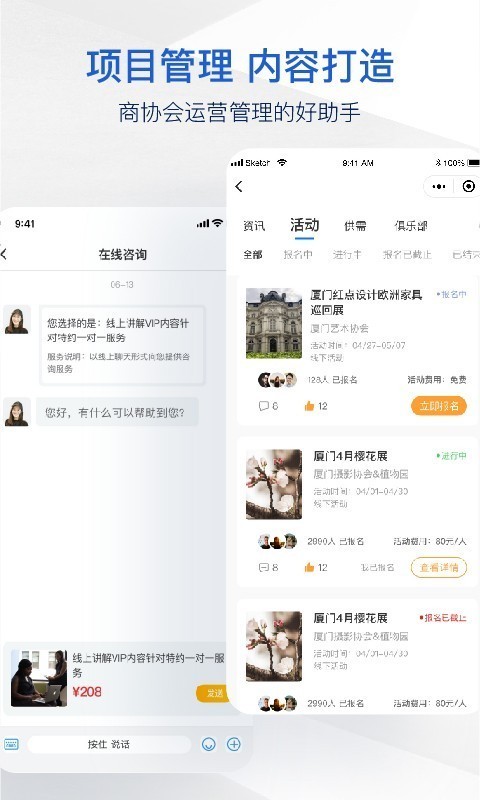Viewport: 480px width, 800px height.
Task: Tap agent avatar beside 您好 message
Action: click(17, 412)
